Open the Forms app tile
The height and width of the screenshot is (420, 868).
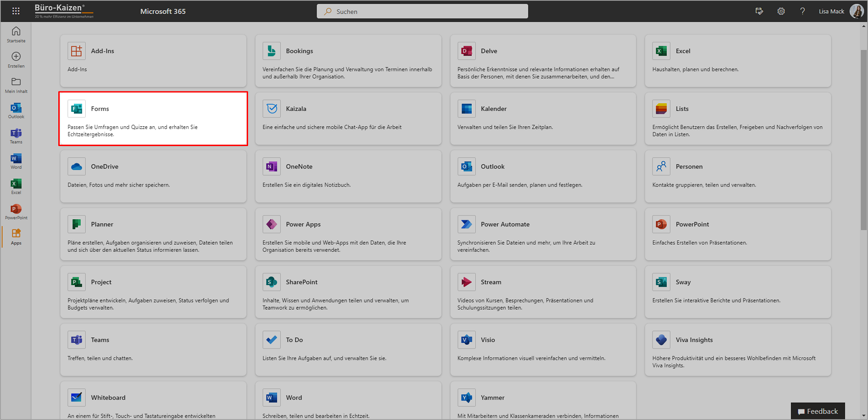153,119
